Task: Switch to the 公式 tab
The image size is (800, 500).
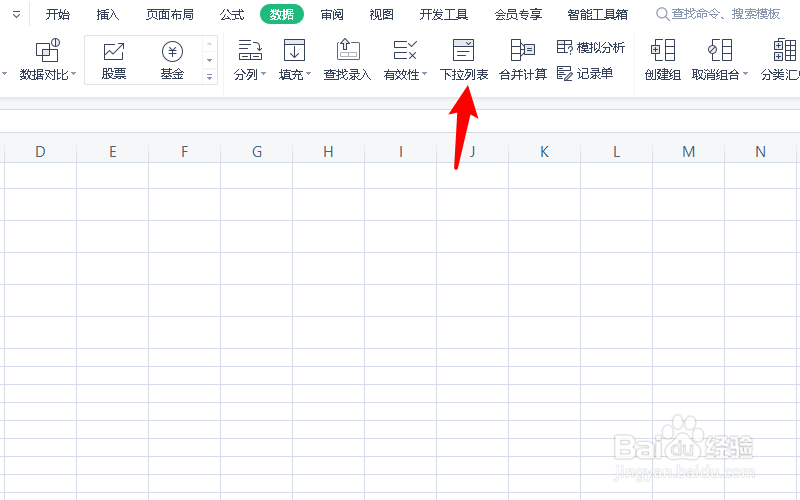Action: [x=232, y=14]
